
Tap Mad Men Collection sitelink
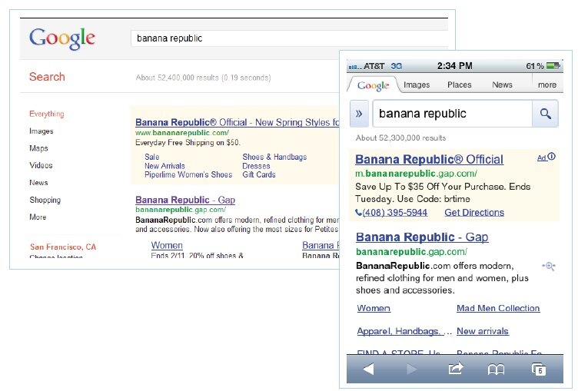(x=498, y=308)
